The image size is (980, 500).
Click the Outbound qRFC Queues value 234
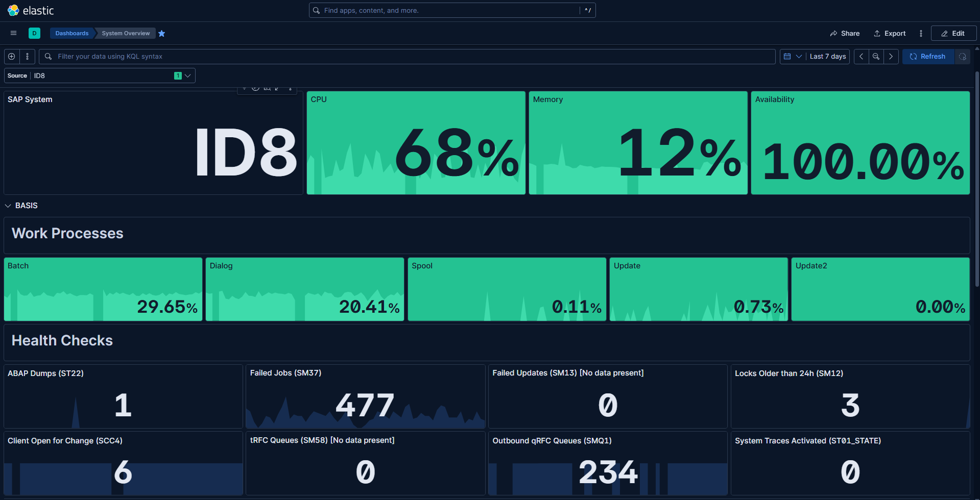point(608,472)
